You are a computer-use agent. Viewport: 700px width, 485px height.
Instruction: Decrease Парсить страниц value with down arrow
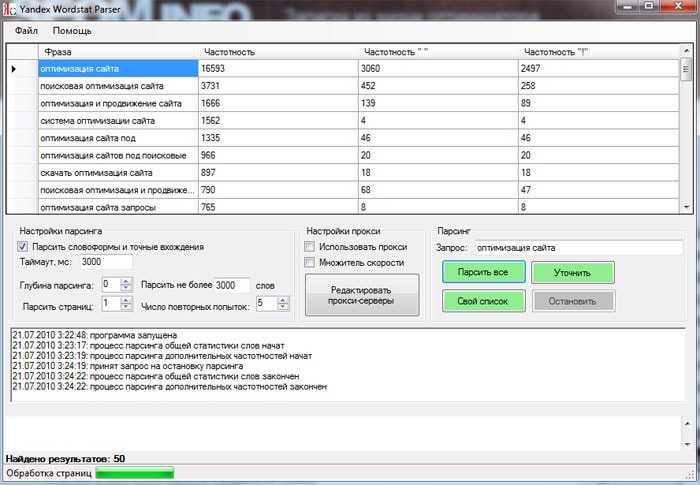pos(125,307)
